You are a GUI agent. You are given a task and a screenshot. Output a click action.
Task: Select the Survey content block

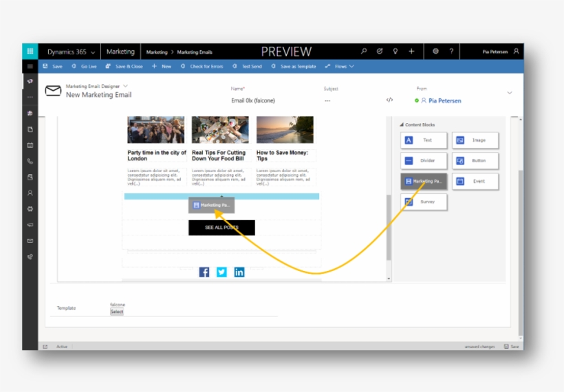424,202
